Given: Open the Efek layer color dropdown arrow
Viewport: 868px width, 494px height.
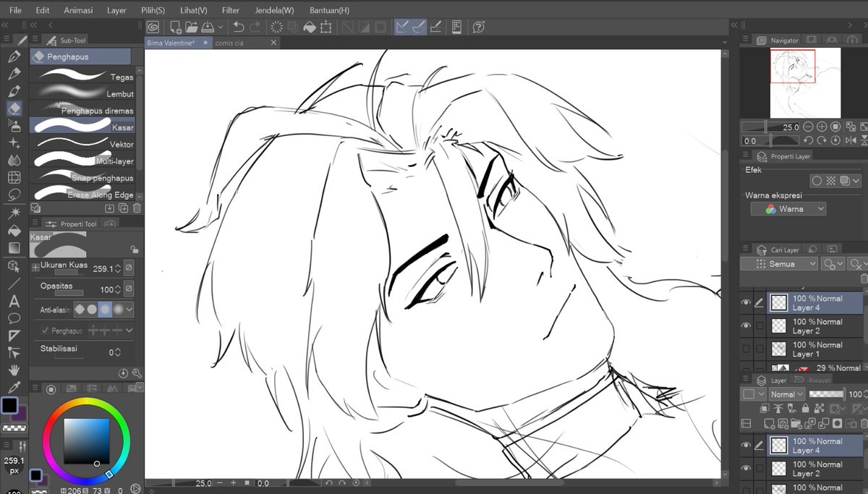Looking at the screenshot, I should click(856, 181).
